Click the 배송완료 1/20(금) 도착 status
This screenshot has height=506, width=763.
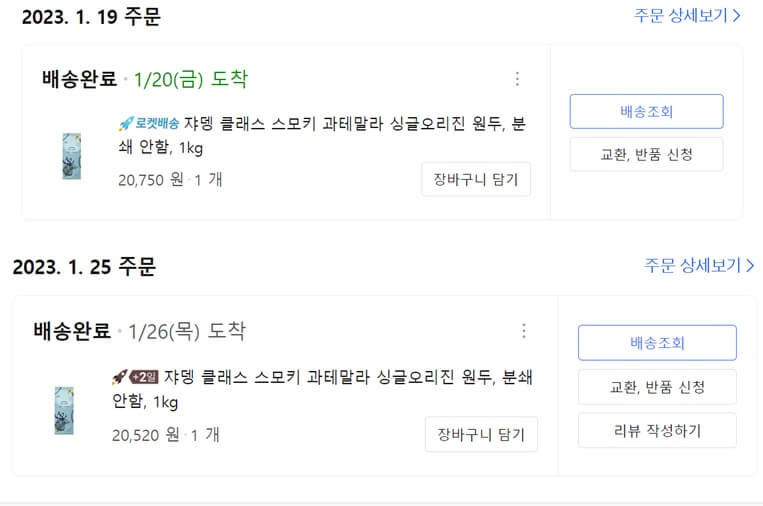pyautogui.click(x=144, y=79)
